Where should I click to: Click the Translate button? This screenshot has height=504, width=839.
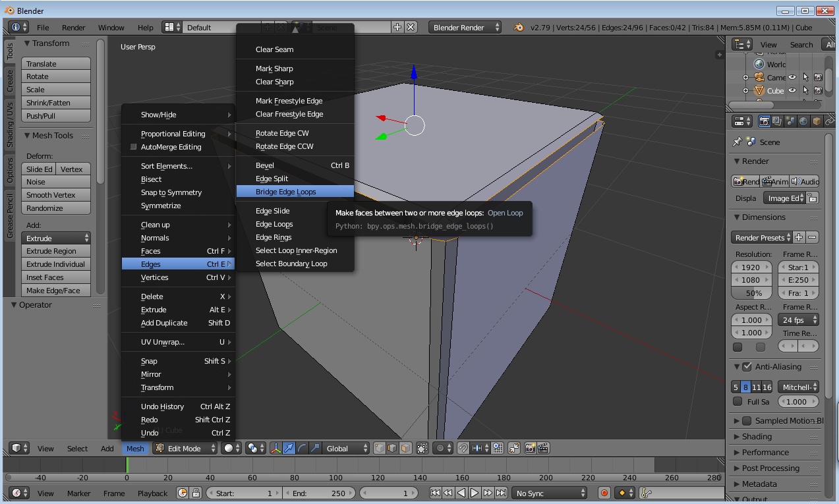[56, 63]
